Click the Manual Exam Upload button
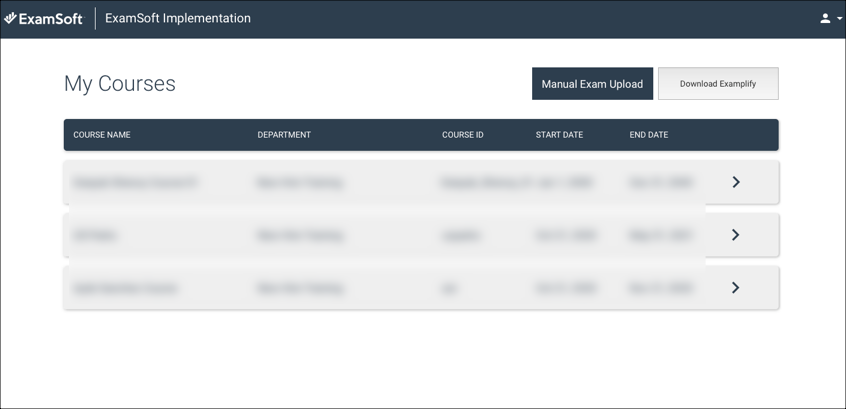This screenshot has width=846, height=409. coord(592,84)
